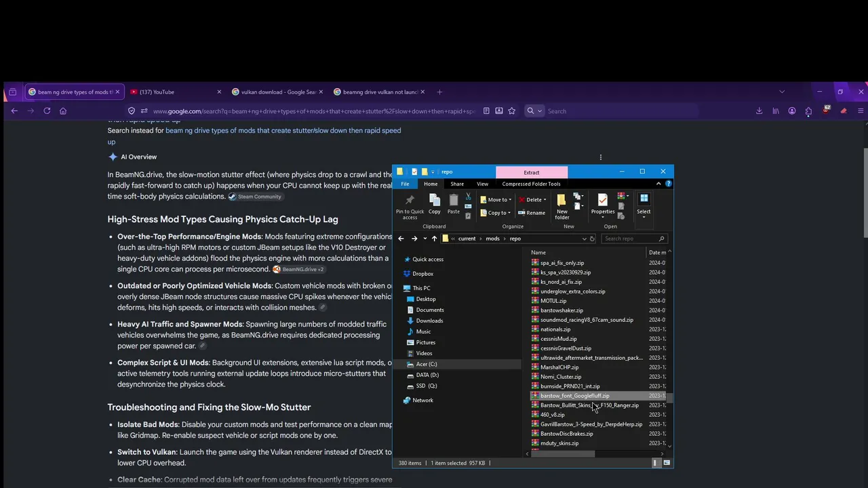Click the Cut scissors icon in ribbon
Screen dimensions: 868x488
pos(468,197)
